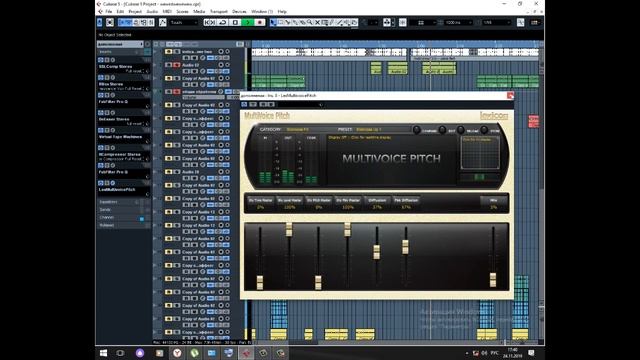The width and height of the screenshot is (640, 360).
Task: Click the Stop button in the transport toolbar
Action: click(x=235, y=22)
